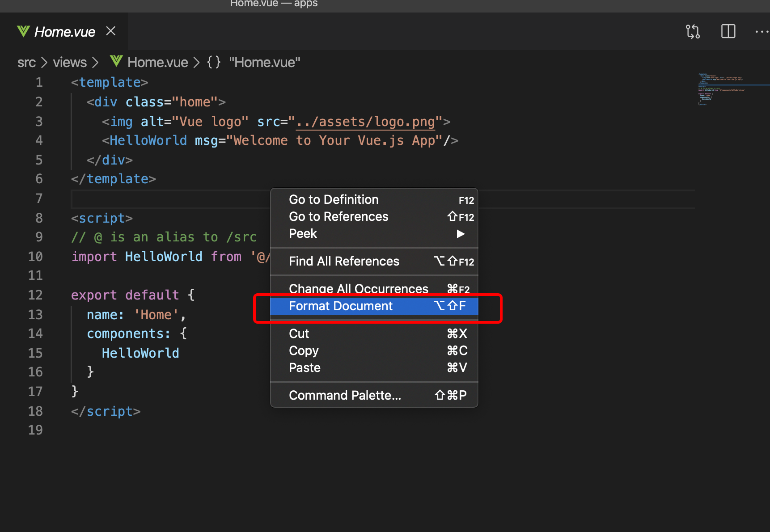
Task: Click the 'Home' string on line 13
Action: point(156,315)
